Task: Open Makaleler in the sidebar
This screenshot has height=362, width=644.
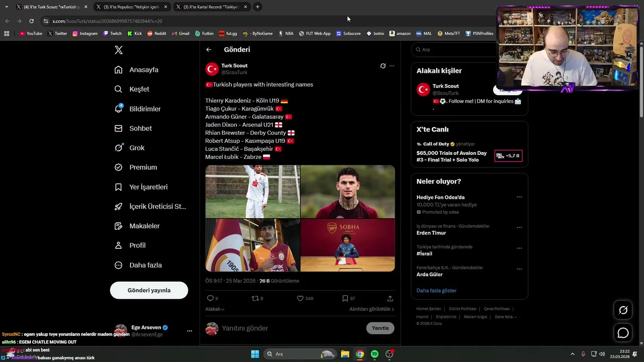Action: [137, 226]
